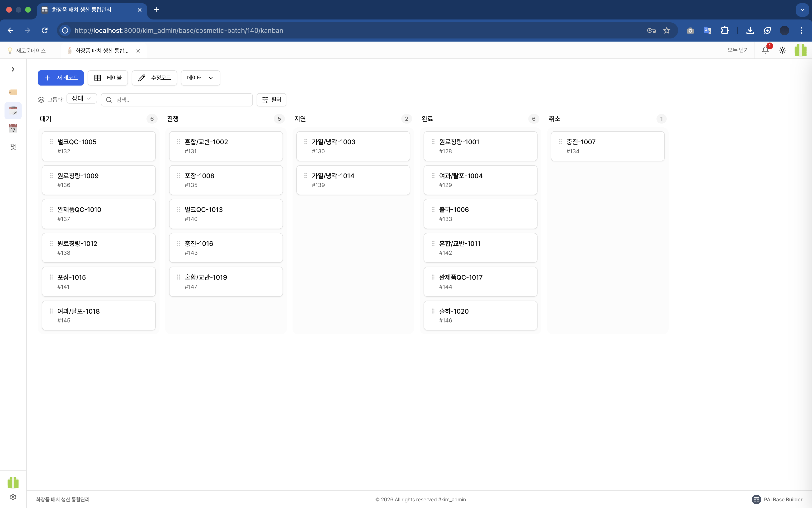Expand the left sidebar chevron

point(13,69)
